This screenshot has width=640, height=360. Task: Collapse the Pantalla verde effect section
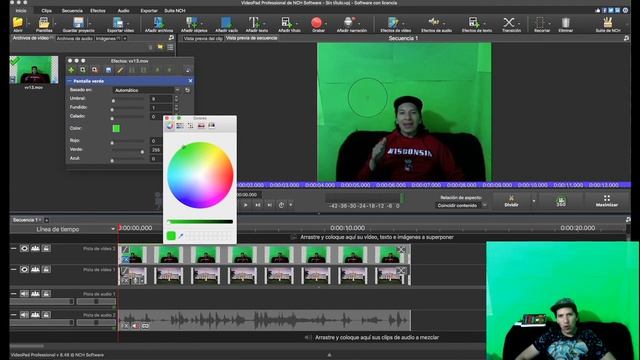[69, 81]
